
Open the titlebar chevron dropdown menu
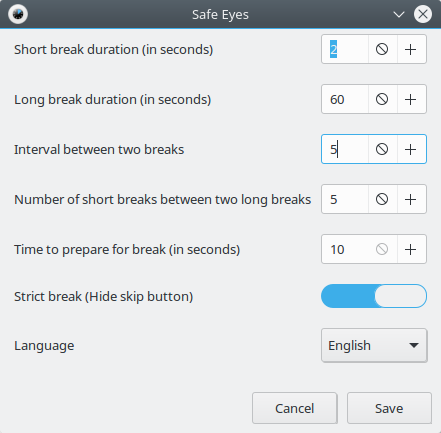(399, 14)
